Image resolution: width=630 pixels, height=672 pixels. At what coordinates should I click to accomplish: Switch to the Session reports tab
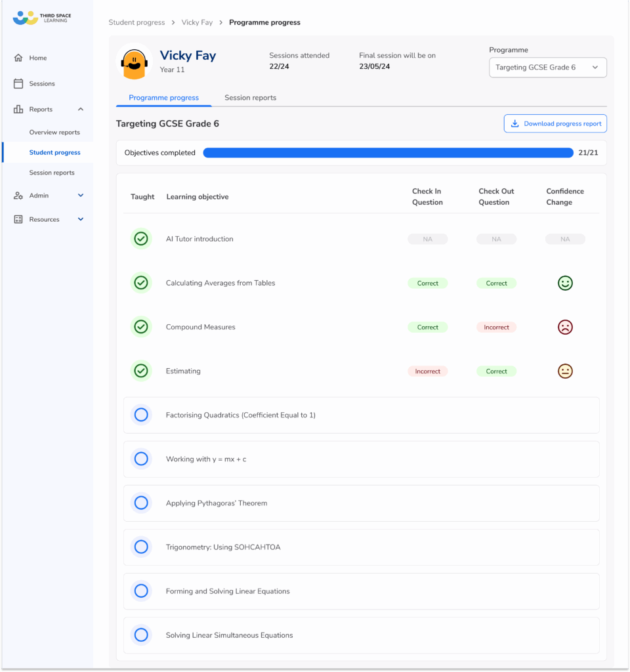click(x=250, y=98)
